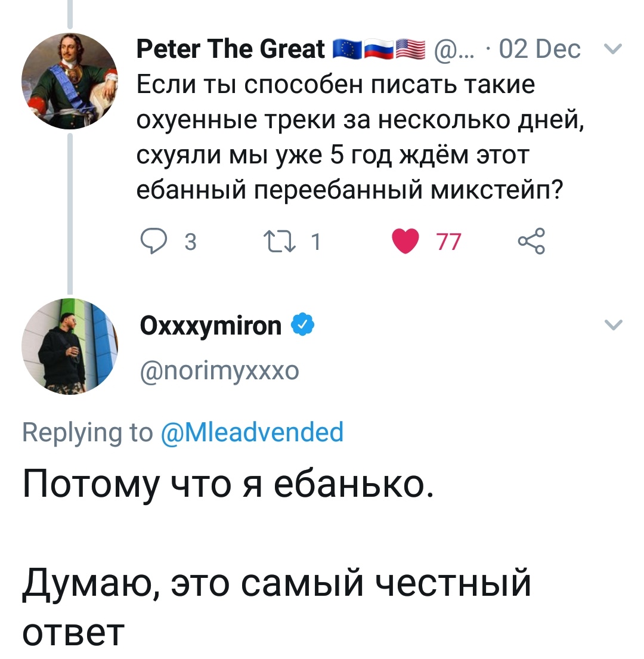Open Oxxxymiron's profile avatar
The height and width of the screenshot is (659, 644).
70,346
